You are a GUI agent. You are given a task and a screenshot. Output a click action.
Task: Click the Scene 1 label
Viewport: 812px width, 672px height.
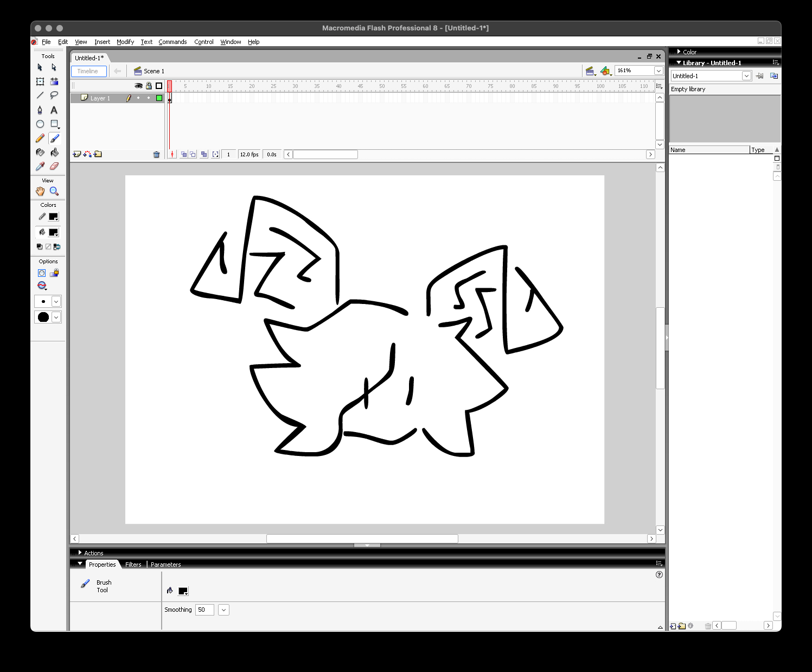[154, 71]
